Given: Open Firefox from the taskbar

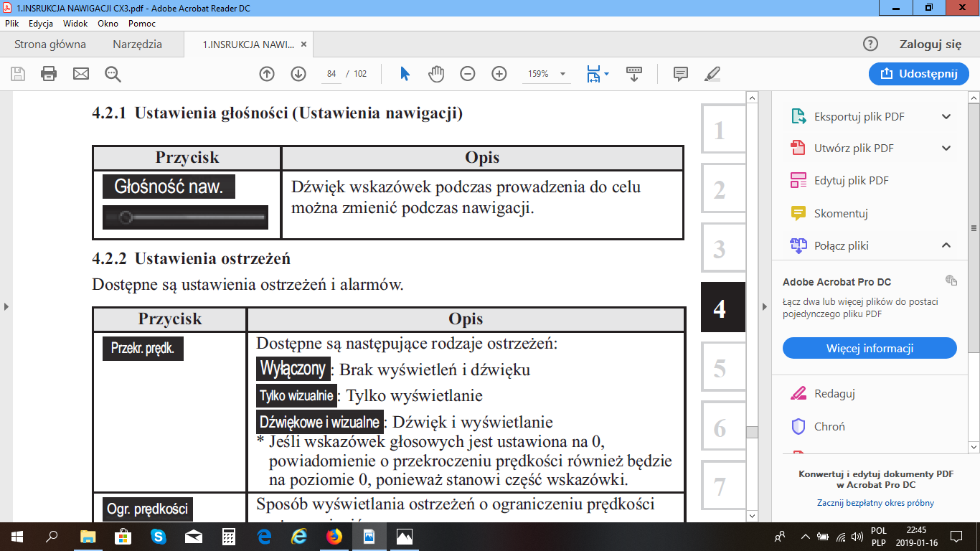Looking at the screenshot, I should [334, 537].
